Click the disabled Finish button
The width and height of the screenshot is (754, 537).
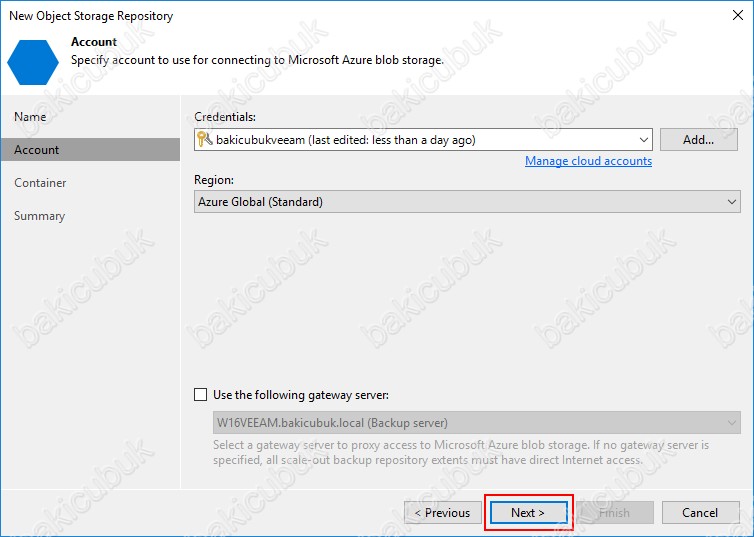point(615,513)
